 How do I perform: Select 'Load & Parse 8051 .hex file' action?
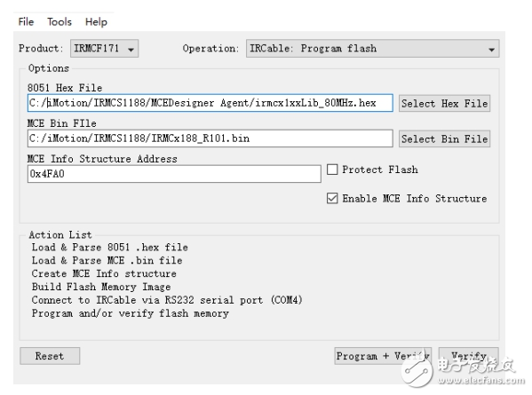click(x=110, y=247)
